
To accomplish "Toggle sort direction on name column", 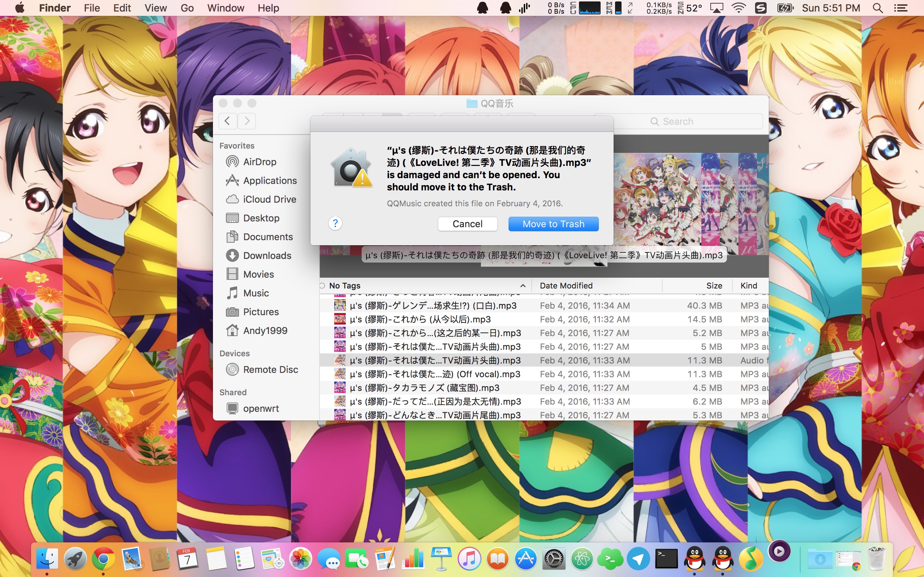I will [x=523, y=286].
